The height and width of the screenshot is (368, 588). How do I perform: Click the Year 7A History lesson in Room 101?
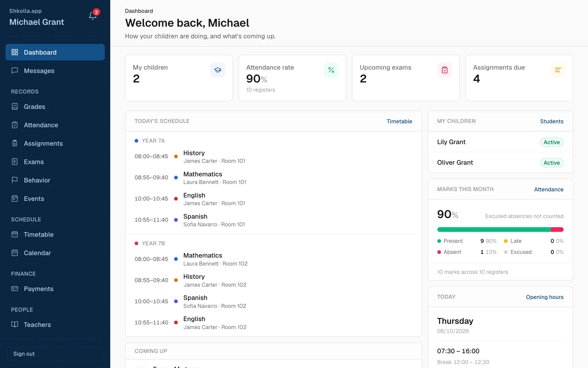273,156
